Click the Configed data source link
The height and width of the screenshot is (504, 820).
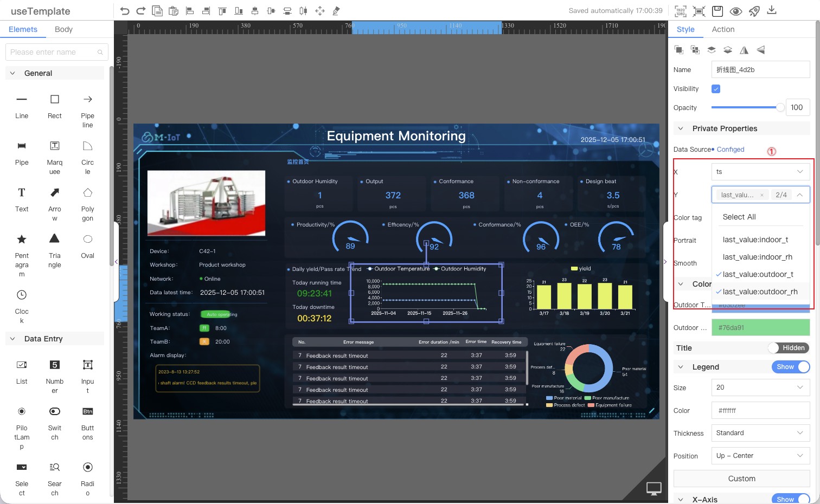tap(731, 149)
